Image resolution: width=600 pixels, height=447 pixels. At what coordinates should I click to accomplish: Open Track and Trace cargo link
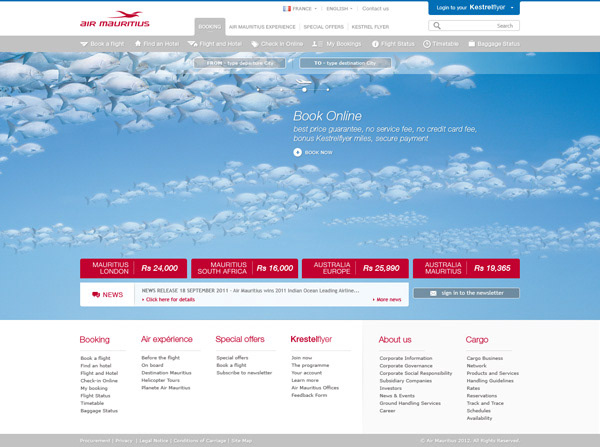tap(485, 403)
